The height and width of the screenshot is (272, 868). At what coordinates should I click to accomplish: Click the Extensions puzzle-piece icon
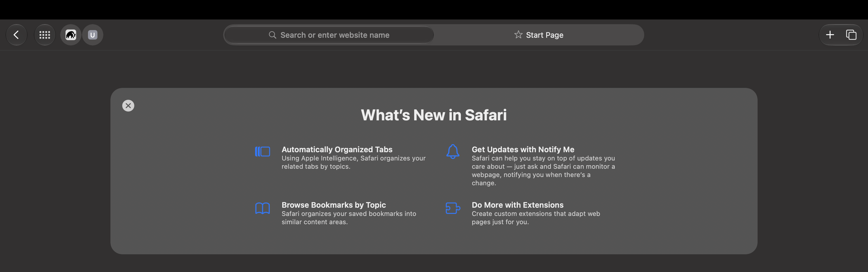click(x=453, y=208)
